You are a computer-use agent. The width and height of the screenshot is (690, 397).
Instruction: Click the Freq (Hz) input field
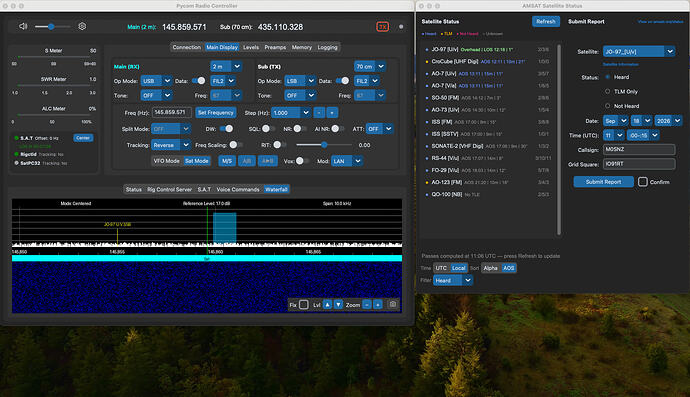coord(172,113)
